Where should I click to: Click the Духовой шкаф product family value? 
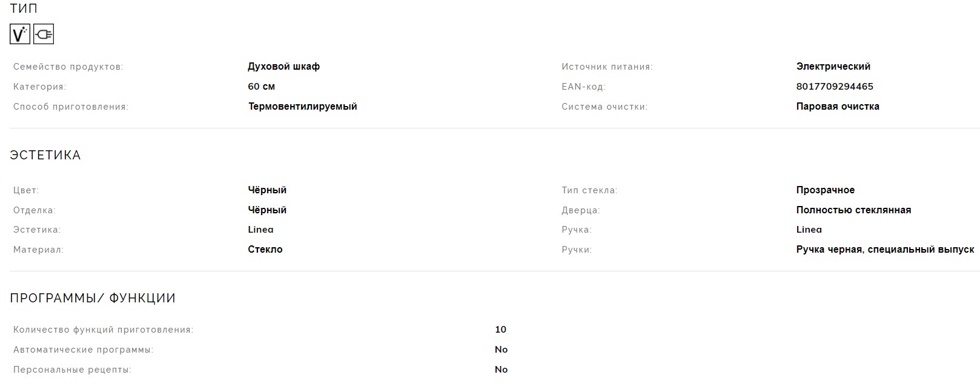tap(283, 67)
